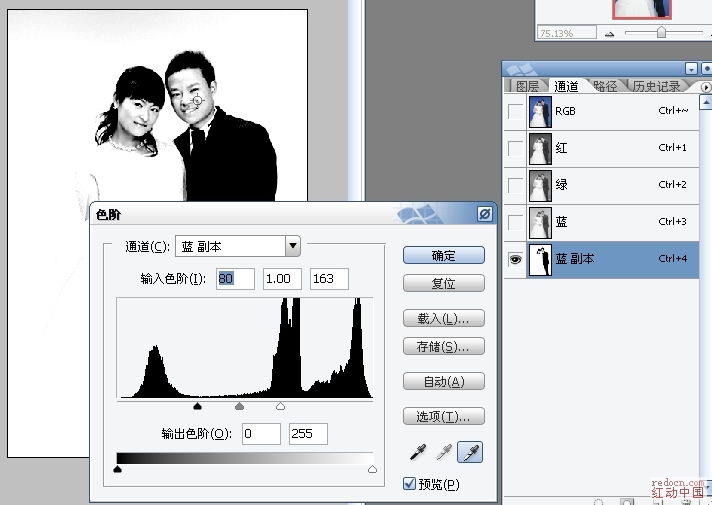Click the Navigator zoom percentage field 75.13%
712x505 pixels.
coord(567,33)
